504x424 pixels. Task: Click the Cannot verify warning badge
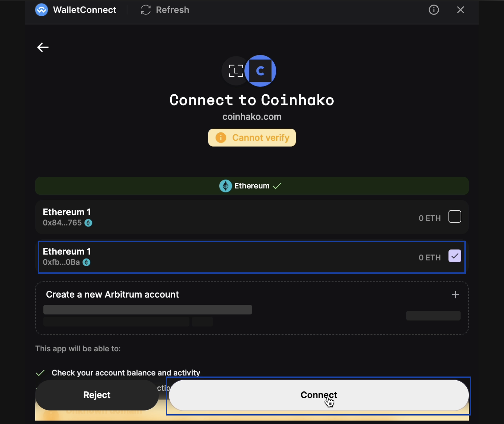pos(252,137)
